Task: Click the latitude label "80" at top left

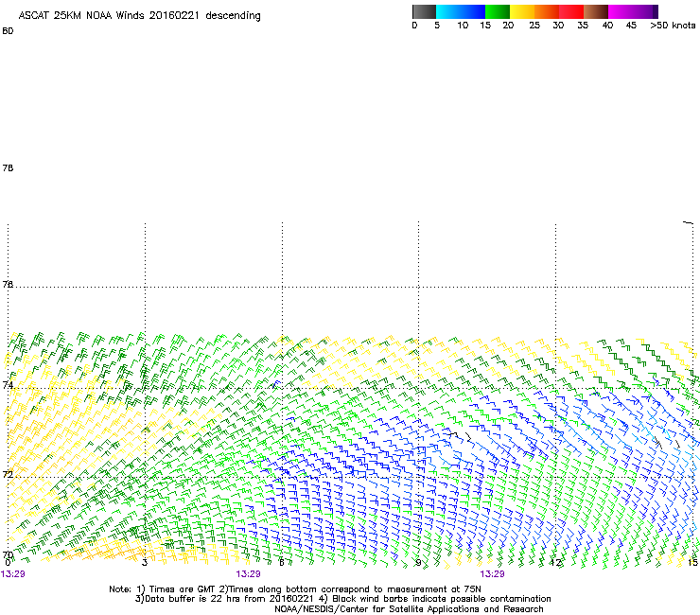Action: click(8, 31)
